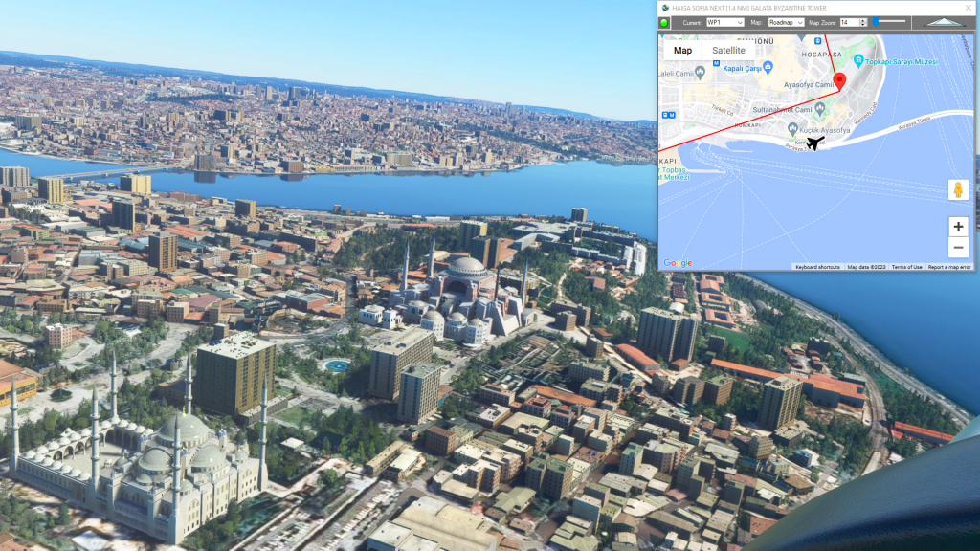
Task: Click the metro station icon near Kapalı Çarşı
Action: (716, 63)
